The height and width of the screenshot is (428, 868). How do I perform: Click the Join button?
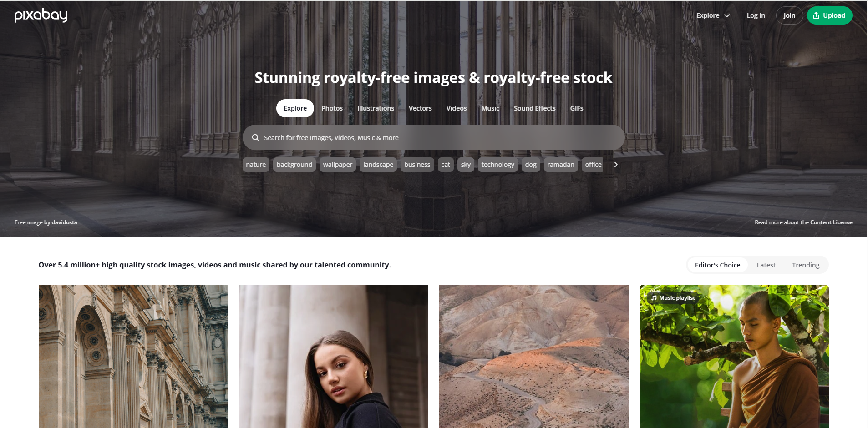(789, 15)
